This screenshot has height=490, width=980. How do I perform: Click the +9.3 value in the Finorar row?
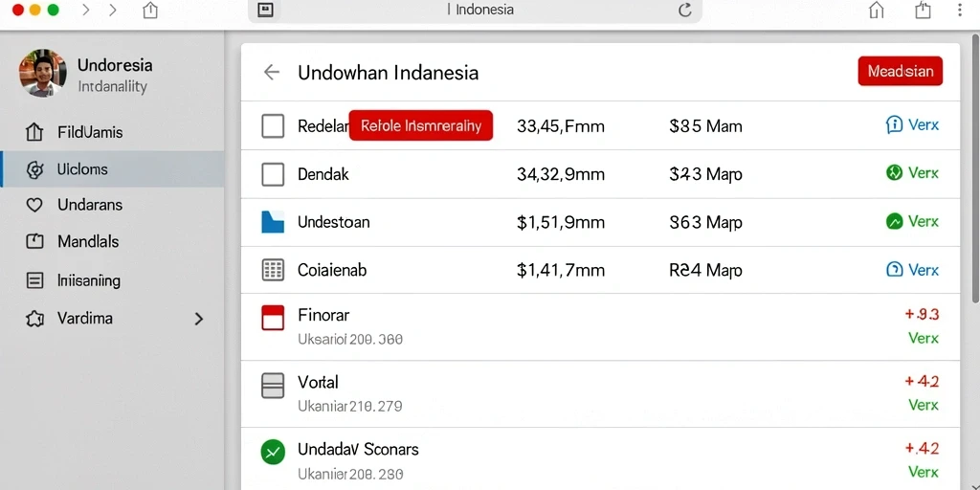pos(923,314)
